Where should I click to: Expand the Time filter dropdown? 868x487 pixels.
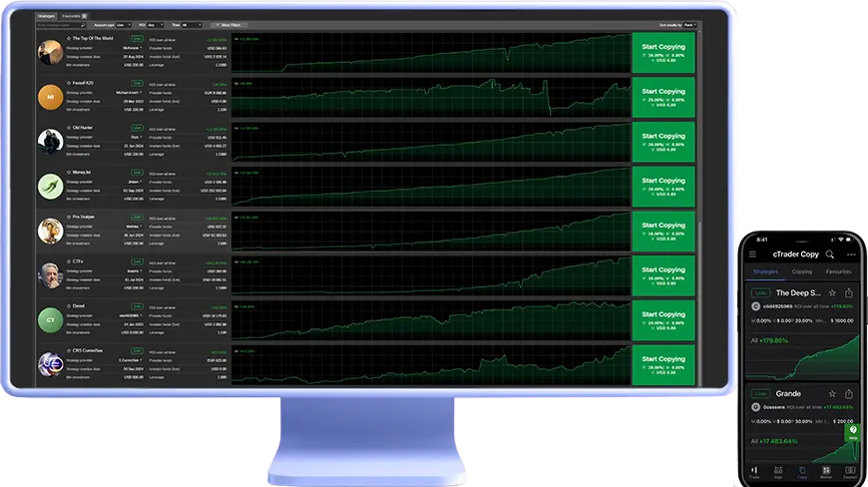[x=192, y=24]
